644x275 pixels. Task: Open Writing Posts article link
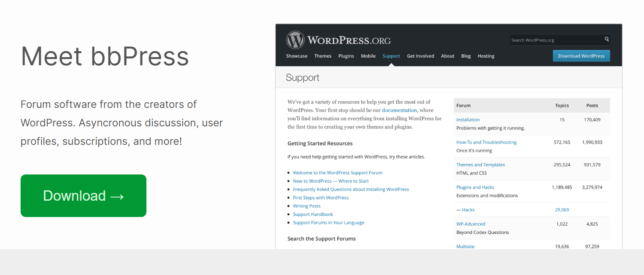[307, 206]
